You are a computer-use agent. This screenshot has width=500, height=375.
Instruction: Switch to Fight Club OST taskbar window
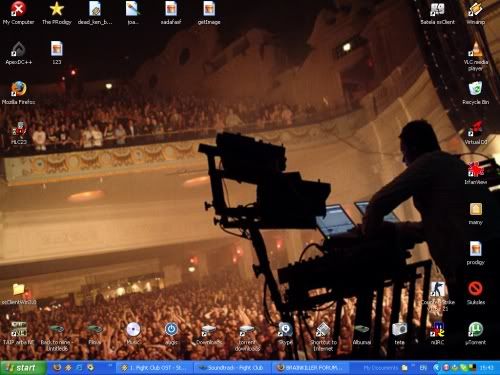pyautogui.click(x=155, y=368)
